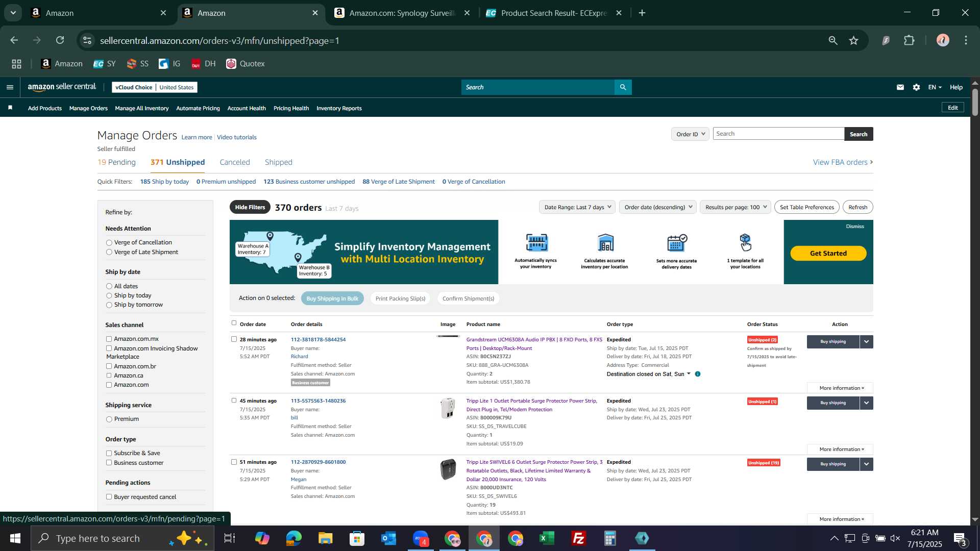
Task: Open the EN language dropdown
Action: coord(935,87)
